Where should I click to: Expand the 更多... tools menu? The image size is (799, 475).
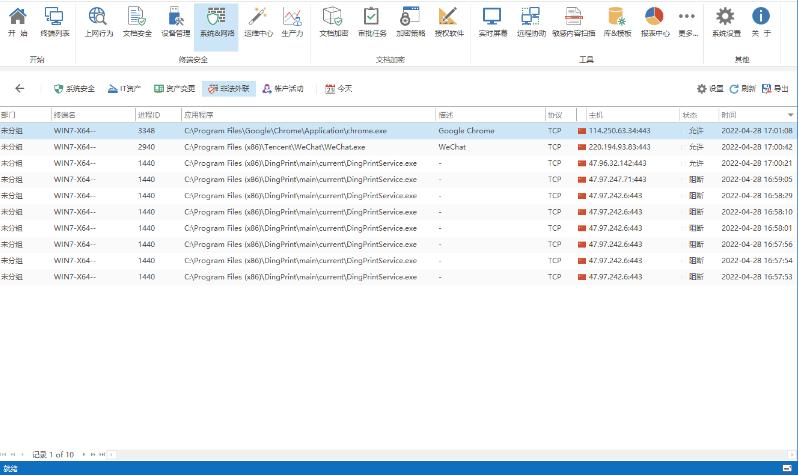[x=686, y=21]
